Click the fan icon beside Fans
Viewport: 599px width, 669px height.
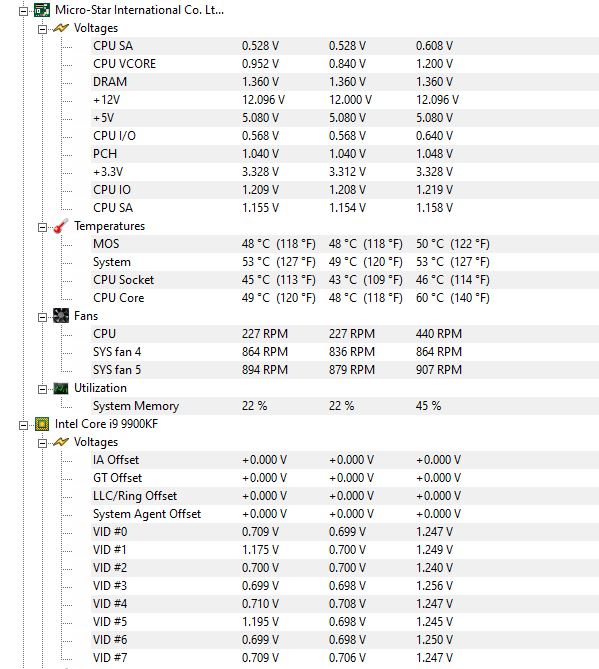[x=61, y=316]
